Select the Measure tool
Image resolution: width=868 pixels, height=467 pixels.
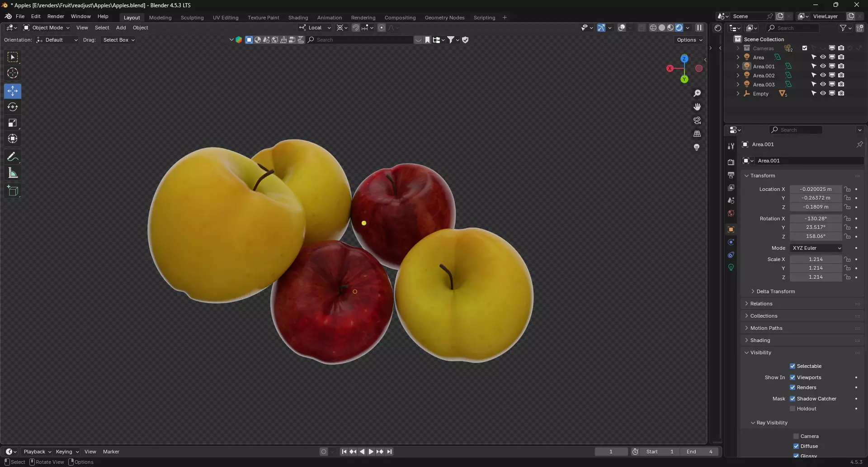pyautogui.click(x=13, y=173)
